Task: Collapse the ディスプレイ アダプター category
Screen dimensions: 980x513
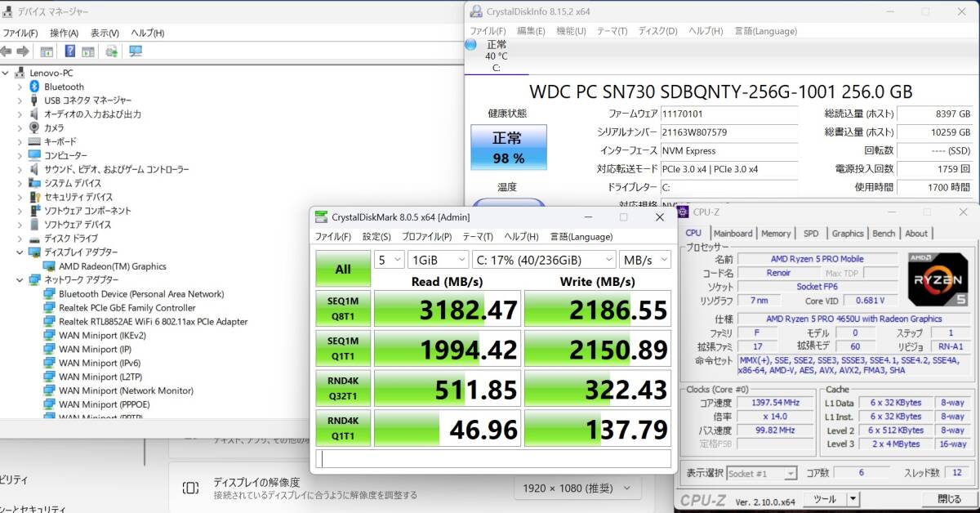Action: coord(20,252)
